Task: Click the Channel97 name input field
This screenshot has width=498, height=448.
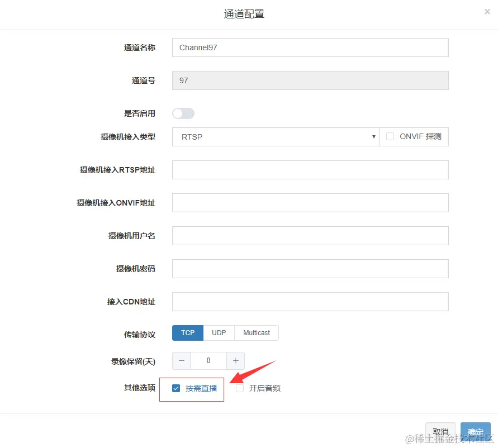Action: (x=310, y=47)
